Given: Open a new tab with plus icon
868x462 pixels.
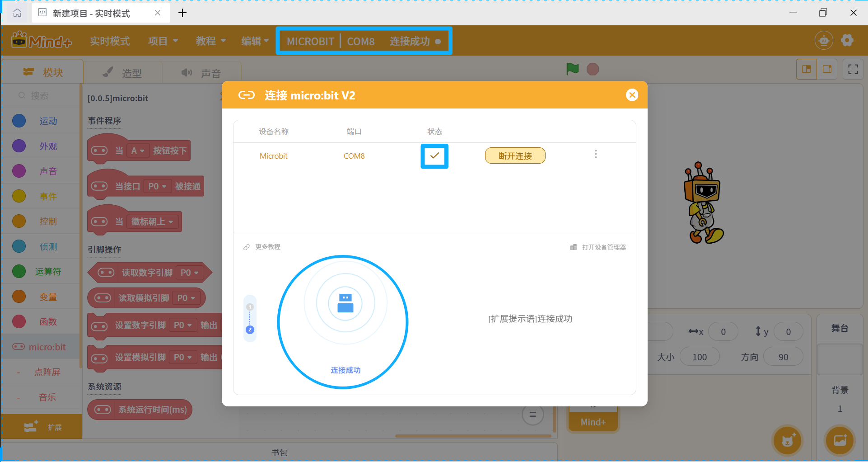Looking at the screenshot, I should point(182,13).
